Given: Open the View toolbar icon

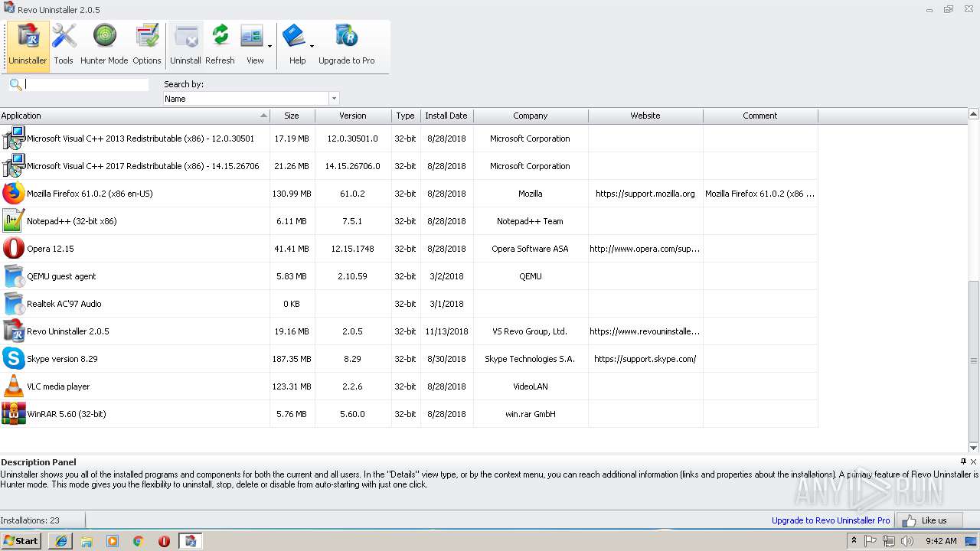Looking at the screenshot, I should [x=252, y=46].
